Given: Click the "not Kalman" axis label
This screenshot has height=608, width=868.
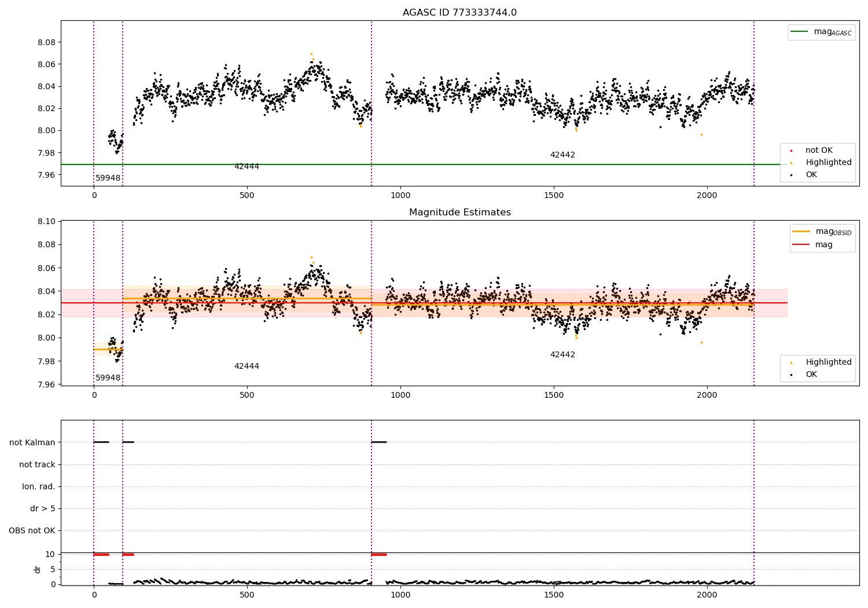Looking at the screenshot, I should pyautogui.click(x=32, y=443).
